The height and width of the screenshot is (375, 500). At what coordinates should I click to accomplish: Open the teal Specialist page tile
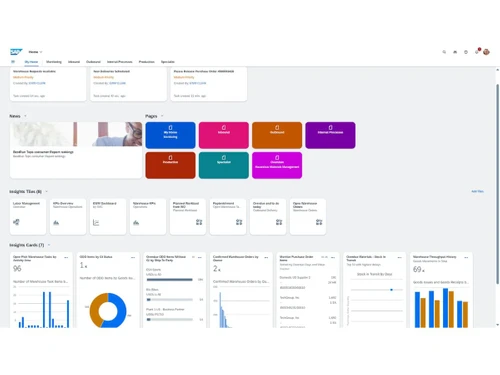point(224,165)
